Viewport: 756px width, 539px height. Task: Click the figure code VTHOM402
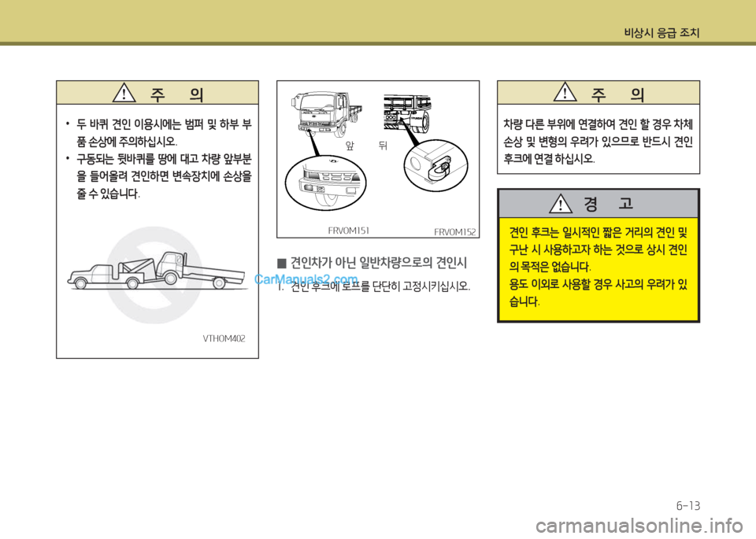tap(224, 338)
